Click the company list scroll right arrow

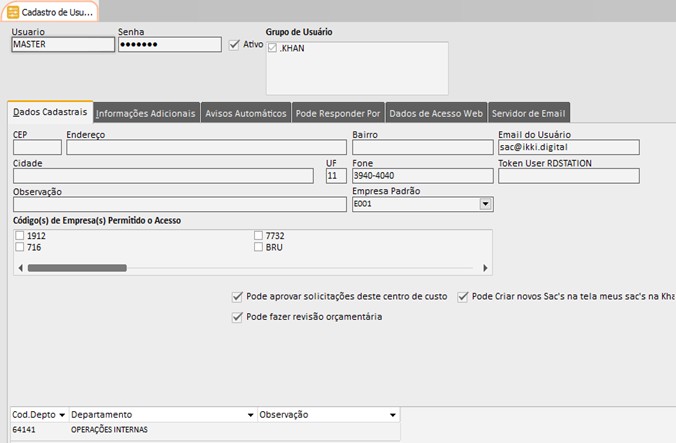[x=485, y=268]
